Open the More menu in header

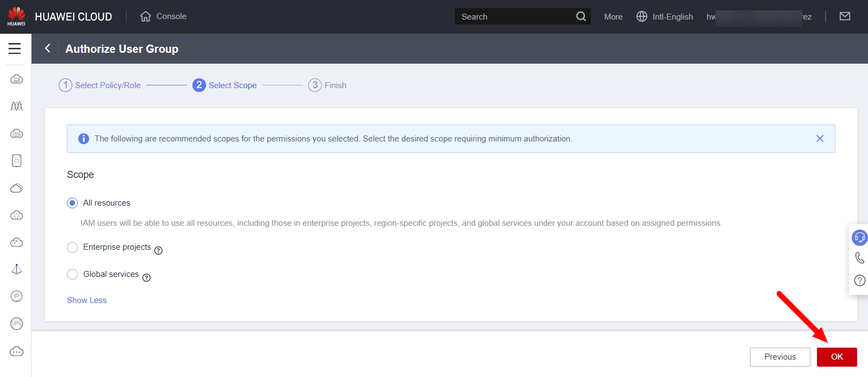(x=613, y=17)
